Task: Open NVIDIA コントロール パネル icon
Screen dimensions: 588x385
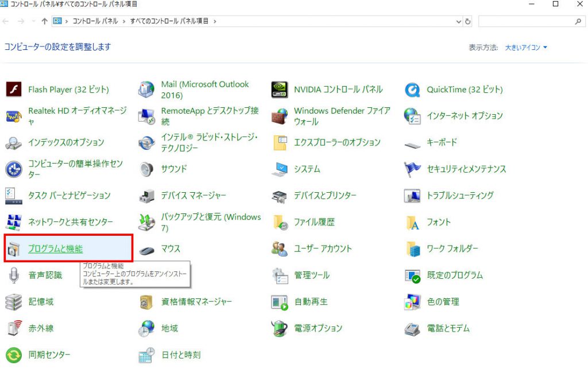Action: click(280, 90)
